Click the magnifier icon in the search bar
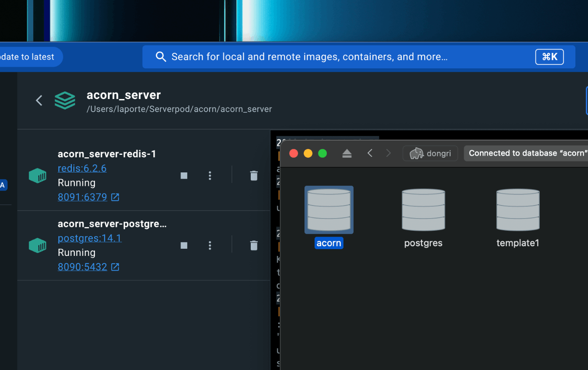The image size is (588, 370). pyautogui.click(x=161, y=56)
